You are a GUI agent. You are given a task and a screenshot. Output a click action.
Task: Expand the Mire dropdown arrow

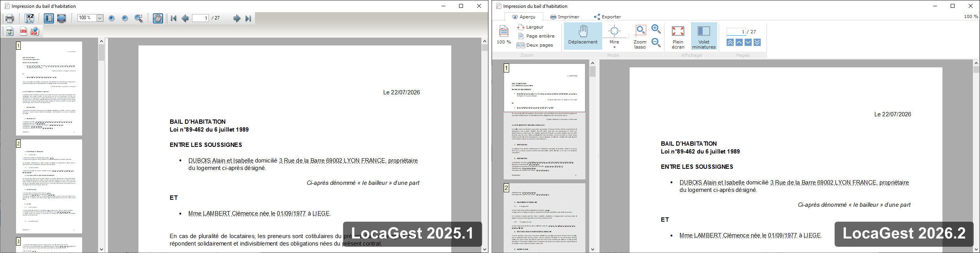pos(614,47)
